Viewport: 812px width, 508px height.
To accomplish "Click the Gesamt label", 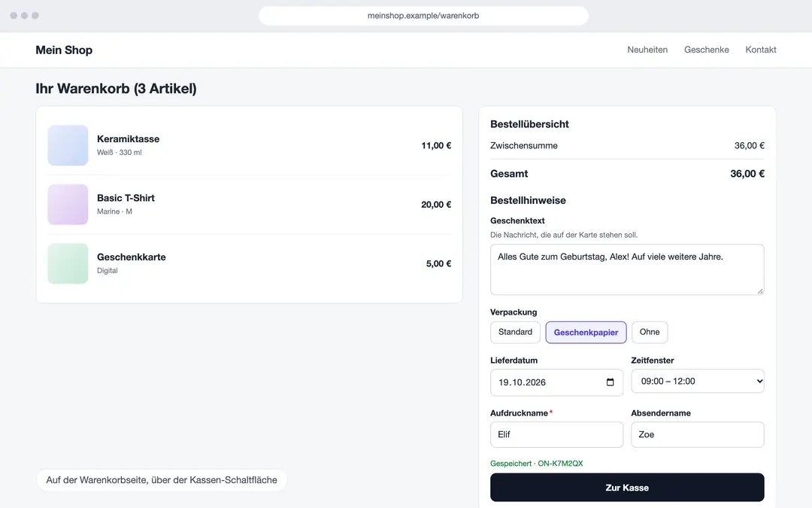I will click(x=509, y=174).
